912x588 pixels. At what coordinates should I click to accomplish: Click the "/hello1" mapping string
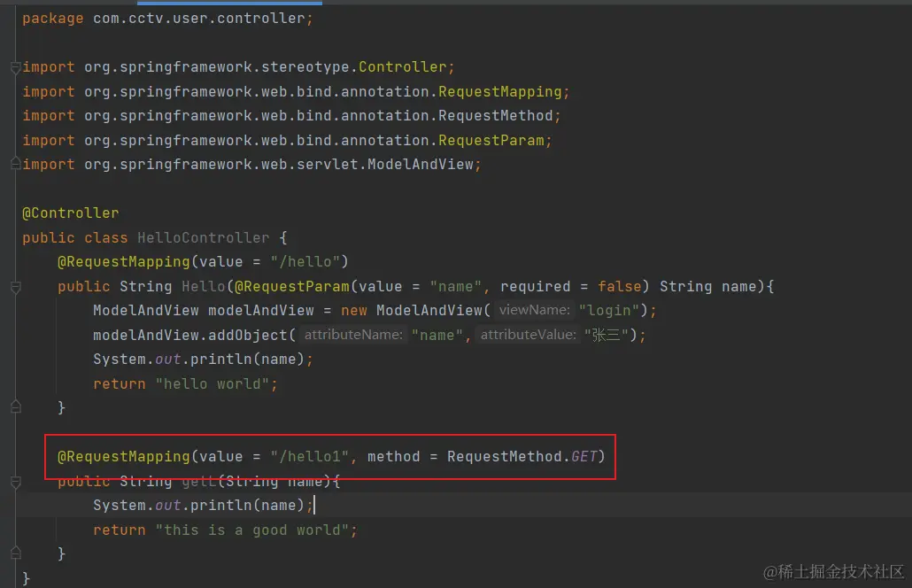point(309,457)
